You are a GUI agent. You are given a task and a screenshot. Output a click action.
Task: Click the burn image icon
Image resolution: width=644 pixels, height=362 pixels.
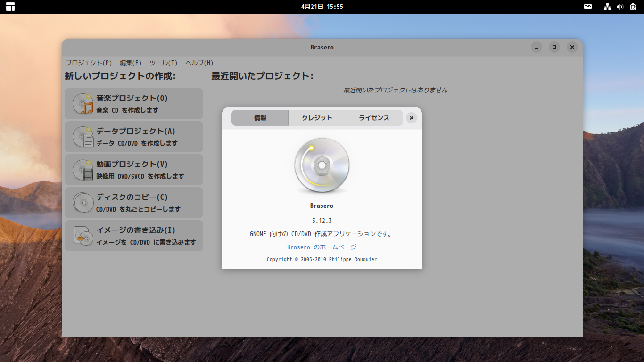pos(83,236)
